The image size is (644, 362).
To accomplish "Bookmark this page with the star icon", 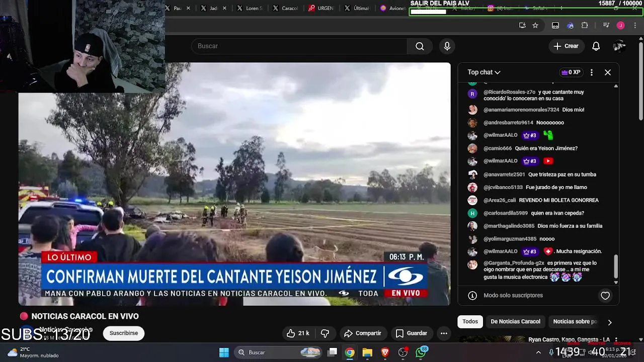I will [535, 25].
